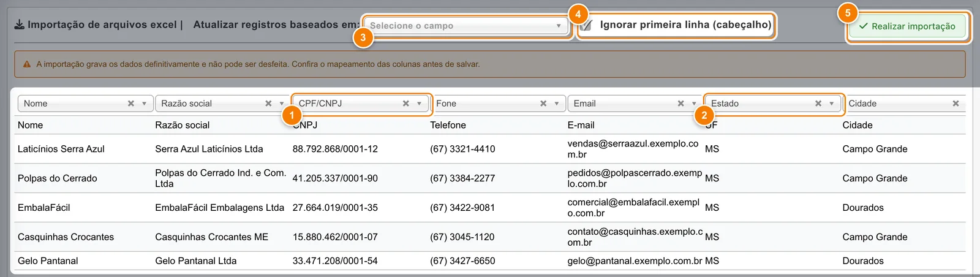Screen dimensions: 980x277
Task: Click email comercial@embalafacil.exemplo.com.br
Action: tap(633, 208)
